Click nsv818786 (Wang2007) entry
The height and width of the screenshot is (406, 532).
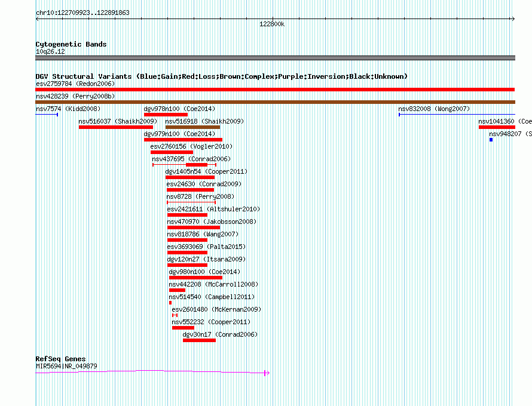tap(187, 240)
